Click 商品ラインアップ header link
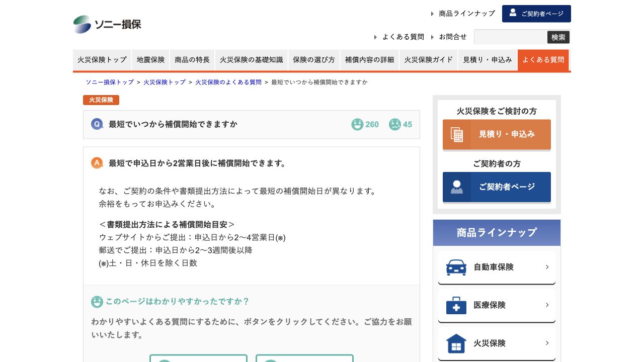Image resolution: width=644 pixels, height=362 pixels. [467, 14]
